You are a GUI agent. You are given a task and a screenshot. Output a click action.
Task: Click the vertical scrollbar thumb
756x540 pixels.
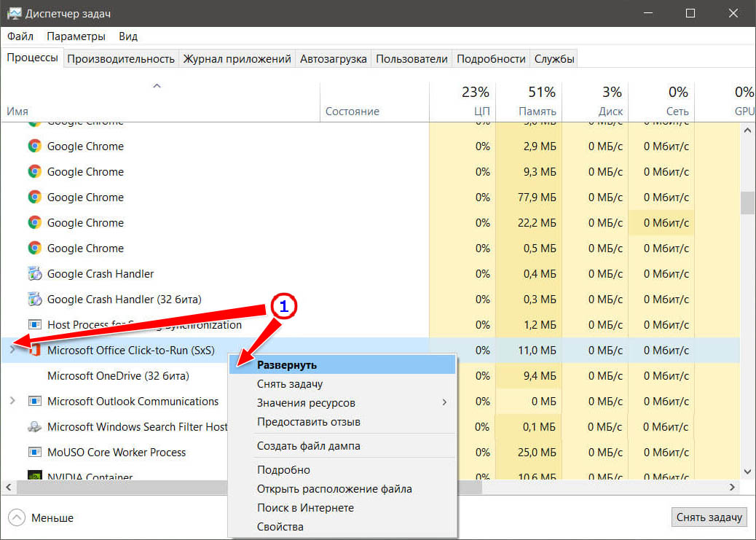coord(747,203)
